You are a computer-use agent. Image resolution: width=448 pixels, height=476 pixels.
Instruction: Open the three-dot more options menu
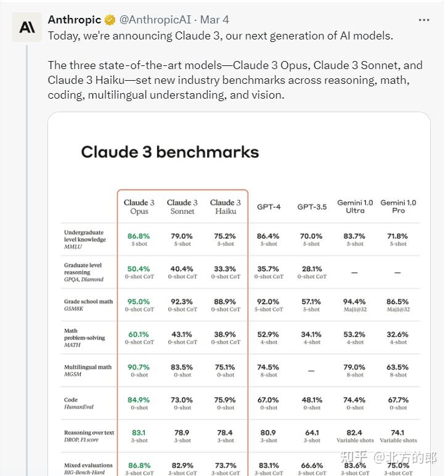pos(423,20)
